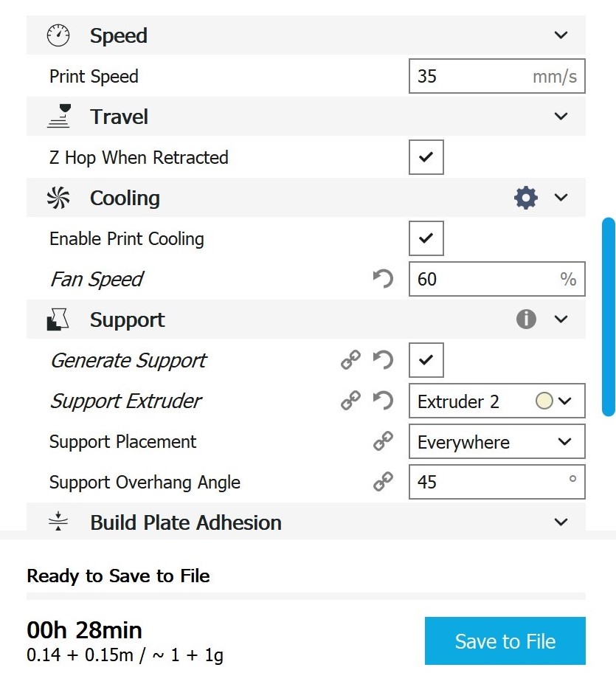Revert the Support Extruder setting
616x687 pixels.
[x=382, y=401]
